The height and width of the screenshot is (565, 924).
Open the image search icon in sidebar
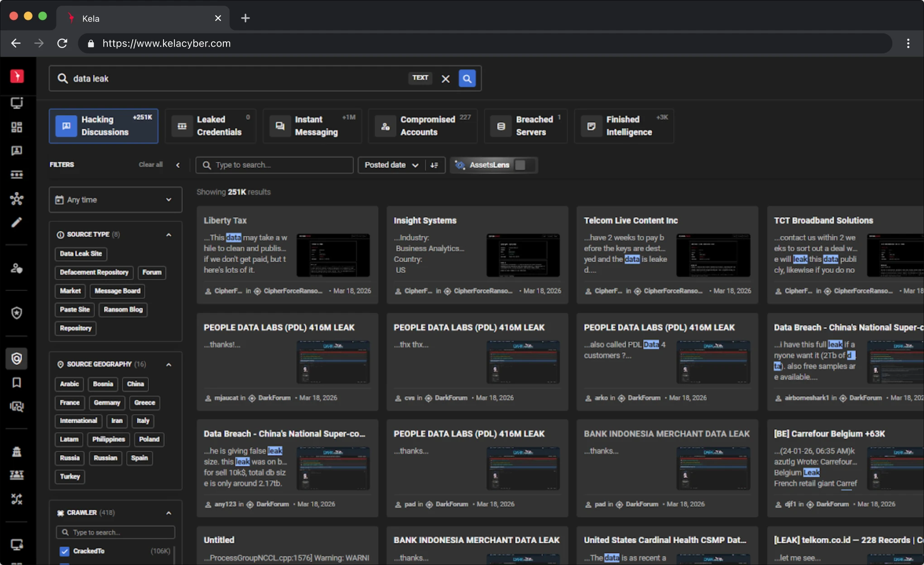coord(17,407)
